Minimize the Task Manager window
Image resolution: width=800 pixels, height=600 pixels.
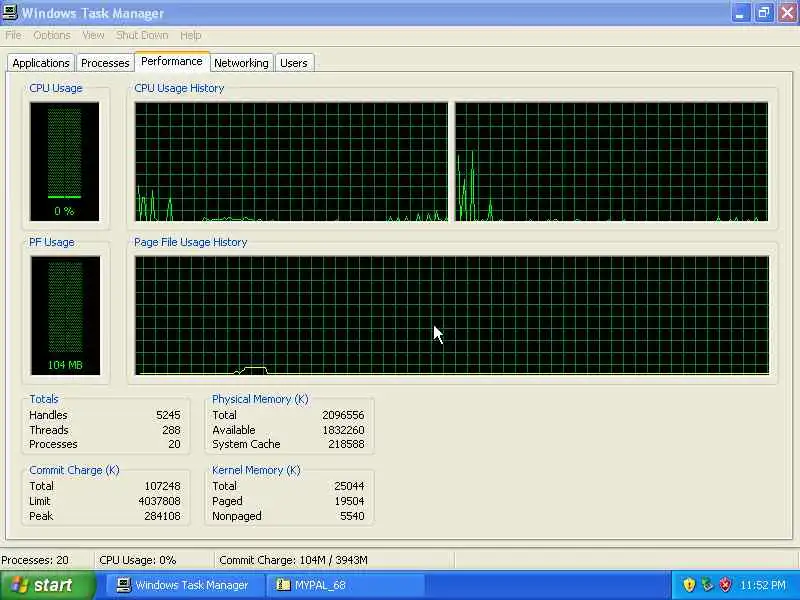(739, 13)
